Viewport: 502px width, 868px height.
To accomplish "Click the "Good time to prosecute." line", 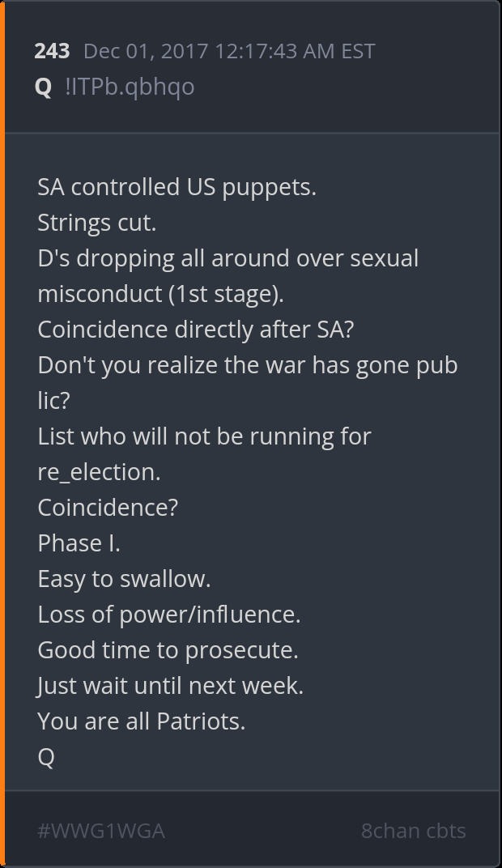I will coord(168,650).
